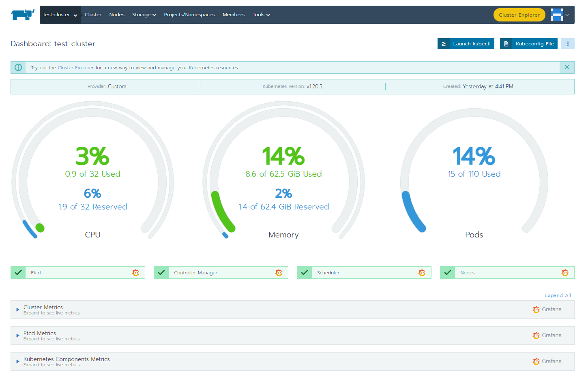Click '1.4 of 62.4 GiB Reserved' text
This screenshot has height=374, width=588.
[283, 207]
